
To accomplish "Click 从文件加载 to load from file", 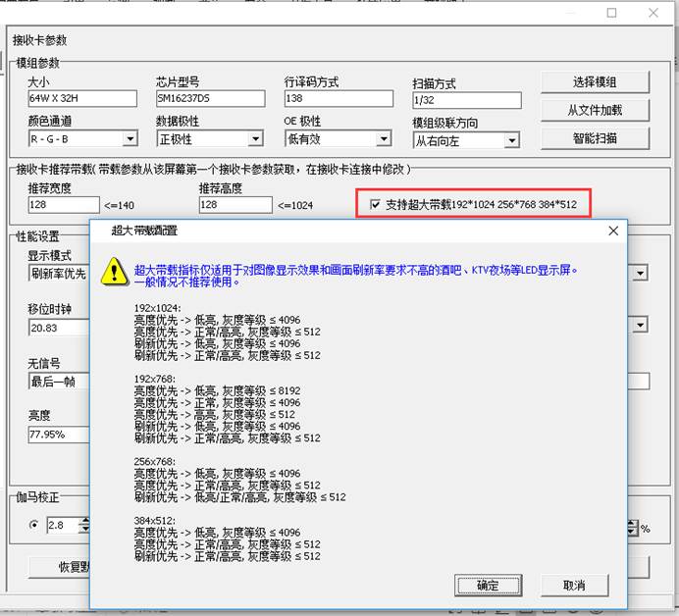I will 595,110.
